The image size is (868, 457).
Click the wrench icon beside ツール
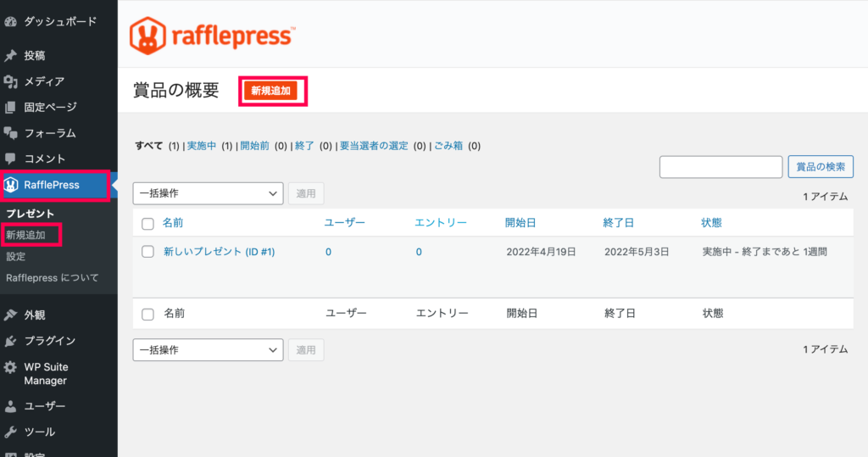[x=10, y=432]
